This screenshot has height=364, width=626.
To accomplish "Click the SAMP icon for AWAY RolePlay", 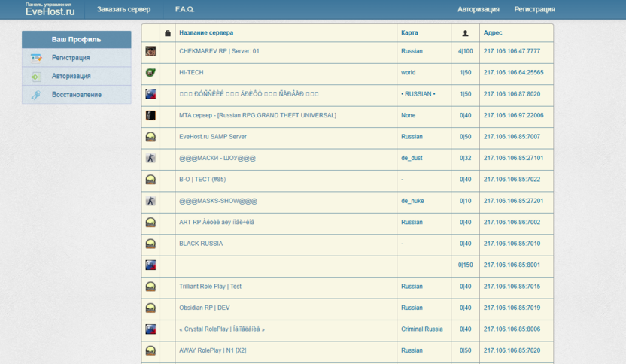I will pos(150,350).
